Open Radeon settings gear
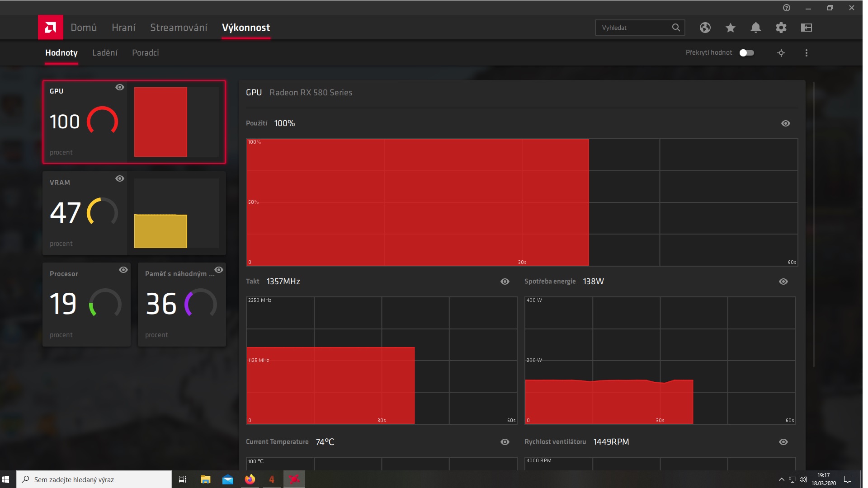Image resolution: width=868 pixels, height=488 pixels. pos(781,28)
